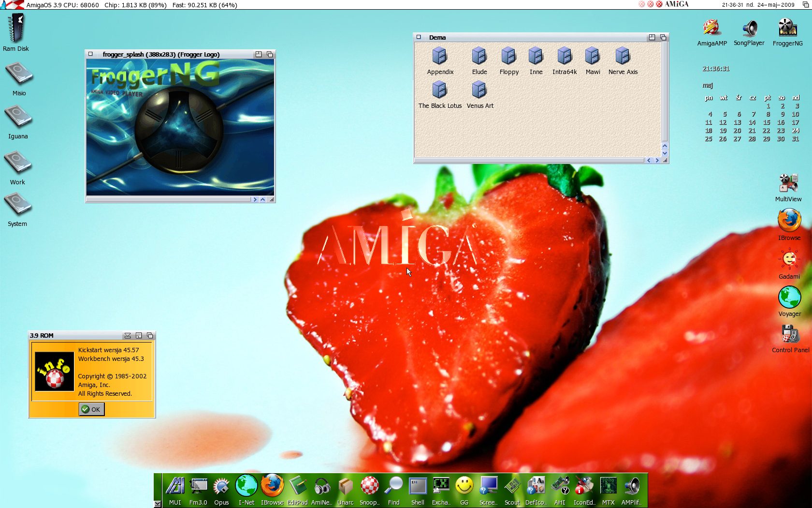Click scroll-down arrow in Dema window

coord(665,153)
